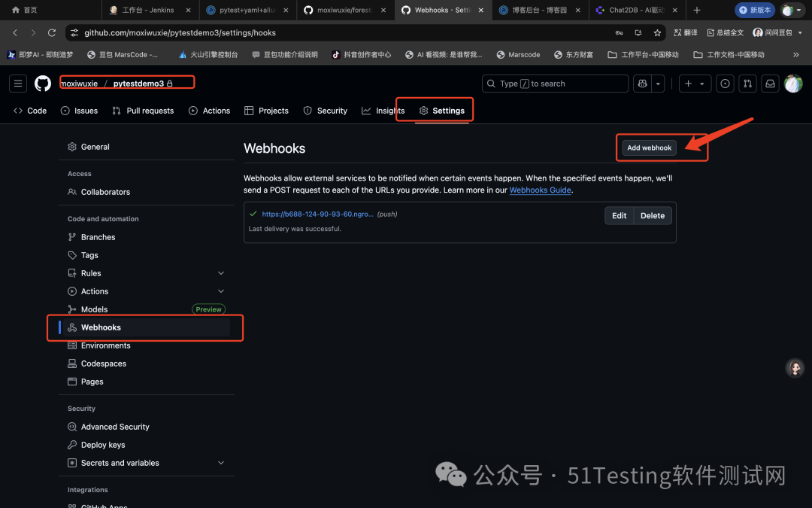Open the 火山引擎控制台 bookmark
Screen dimensions: 812x508
[208, 54]
